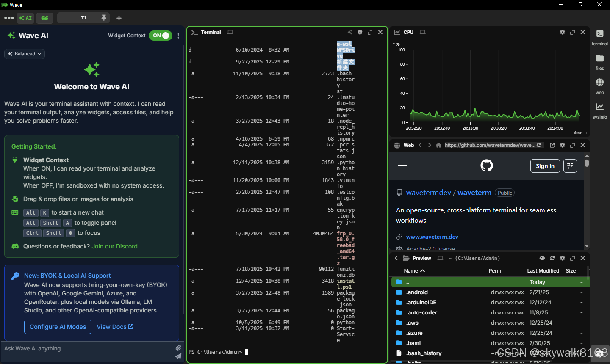Screen dimensions: 610x364
Task: Open the wavetermdev owner link
Action: (x=429, y=193)
